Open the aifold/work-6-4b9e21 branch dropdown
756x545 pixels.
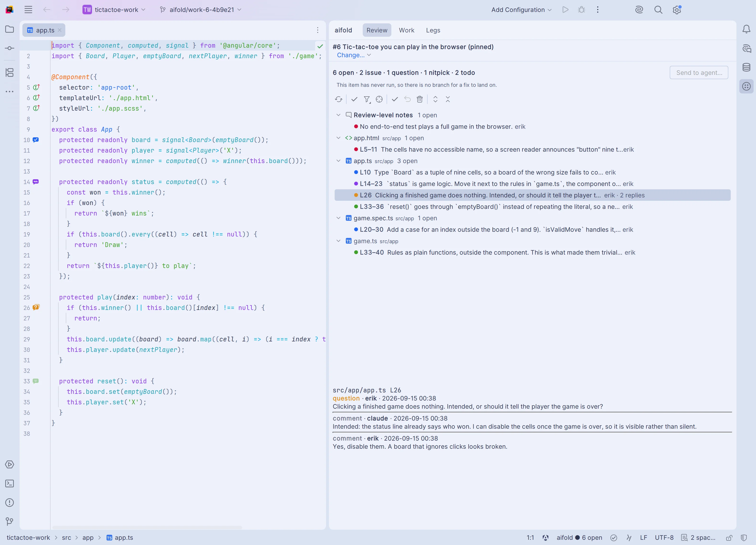tap(200, 10)
